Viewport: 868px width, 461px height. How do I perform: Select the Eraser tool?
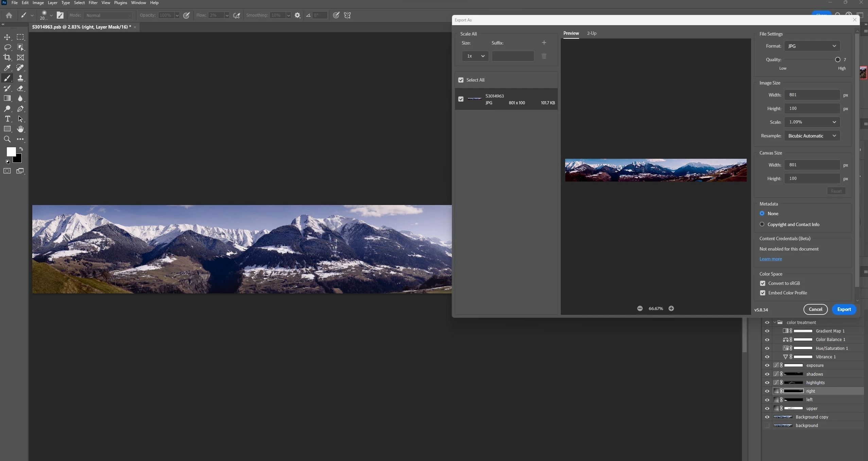[20, 88]
